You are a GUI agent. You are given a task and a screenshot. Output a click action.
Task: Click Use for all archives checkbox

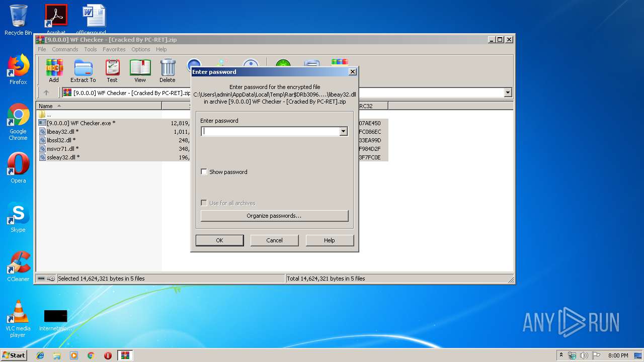(204, 203)
